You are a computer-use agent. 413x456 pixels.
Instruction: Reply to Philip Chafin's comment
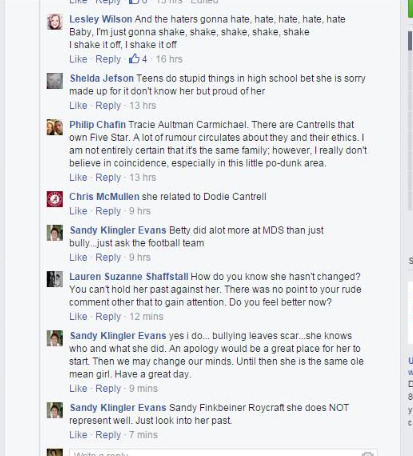[x=108, y=178]
